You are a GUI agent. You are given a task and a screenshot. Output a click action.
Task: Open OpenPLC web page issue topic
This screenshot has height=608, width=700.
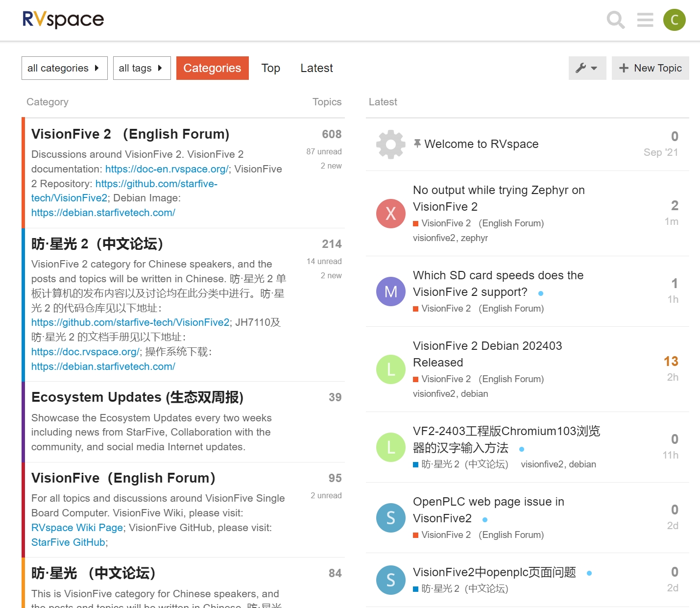click(488, 510)
